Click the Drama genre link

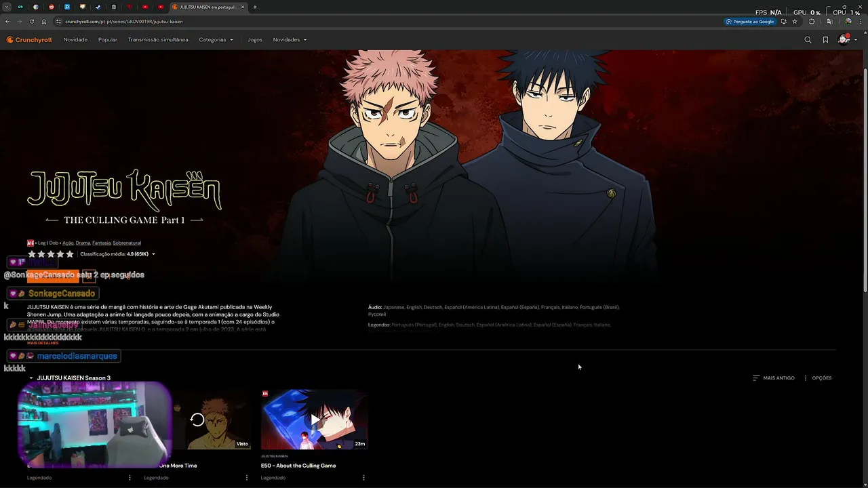(x=83, y=243)
